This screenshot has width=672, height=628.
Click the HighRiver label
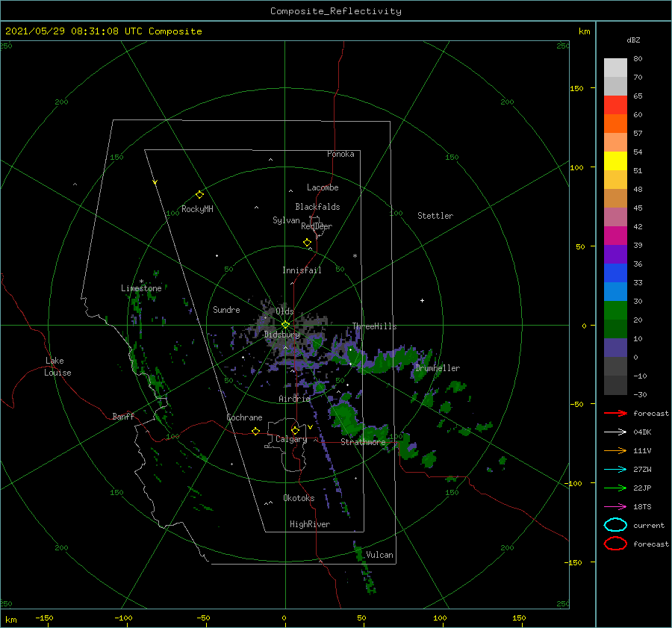click(x=310, y=524)
